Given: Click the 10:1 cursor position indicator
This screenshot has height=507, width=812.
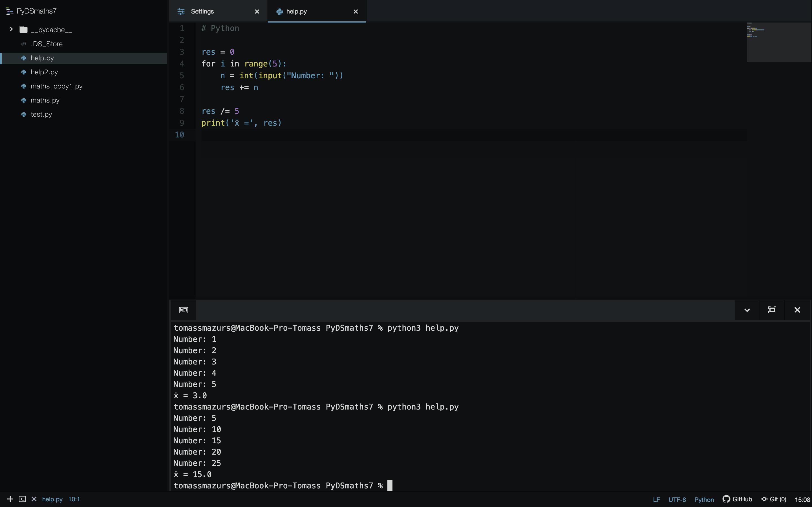Looking at the screenshot, I should 74,499.
